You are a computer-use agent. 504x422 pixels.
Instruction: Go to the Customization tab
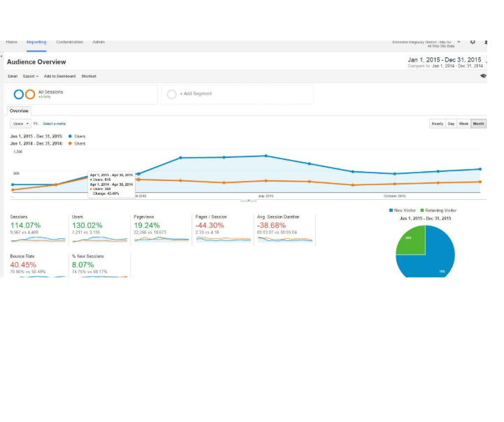pos(69,43)
